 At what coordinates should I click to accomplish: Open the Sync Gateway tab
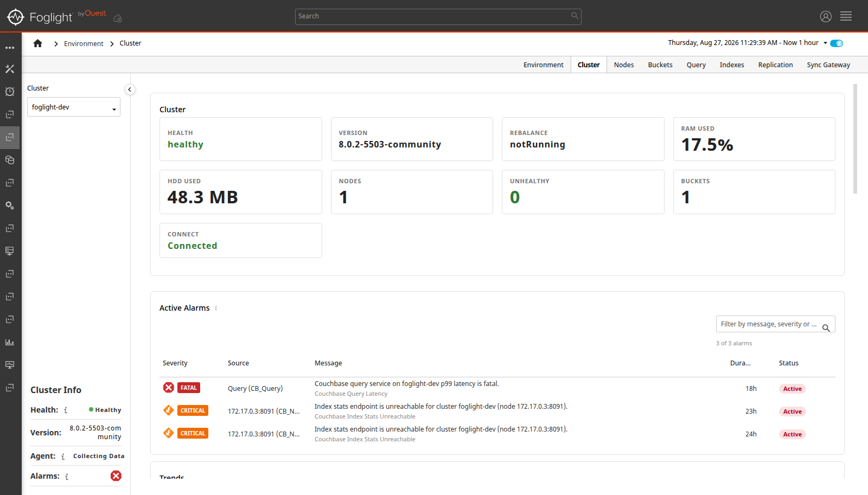point(828,65)
